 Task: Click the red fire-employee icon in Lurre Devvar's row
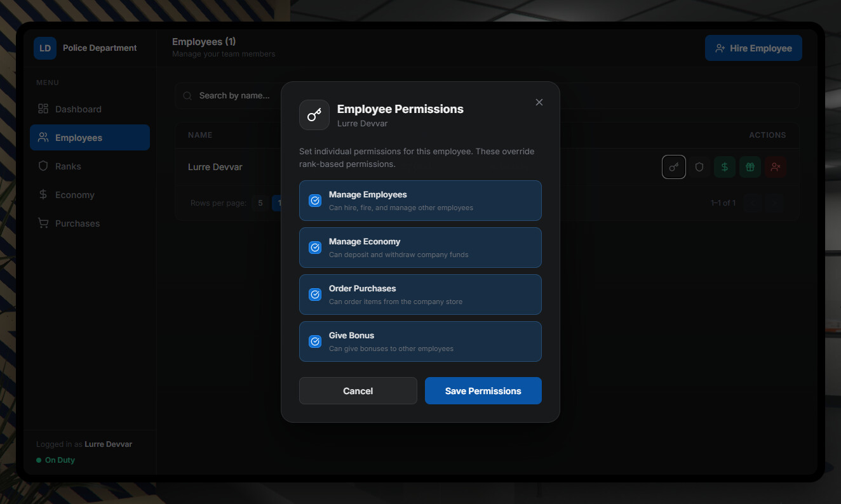[x=776, y=167]
